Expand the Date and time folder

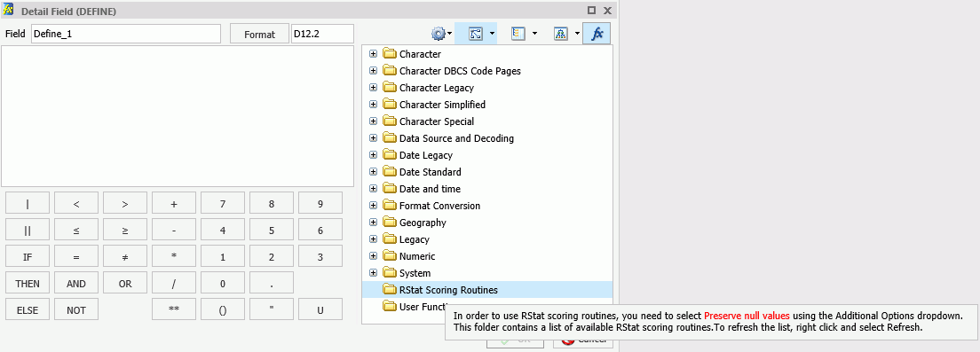pyautogui.click(x=373, y=189)
